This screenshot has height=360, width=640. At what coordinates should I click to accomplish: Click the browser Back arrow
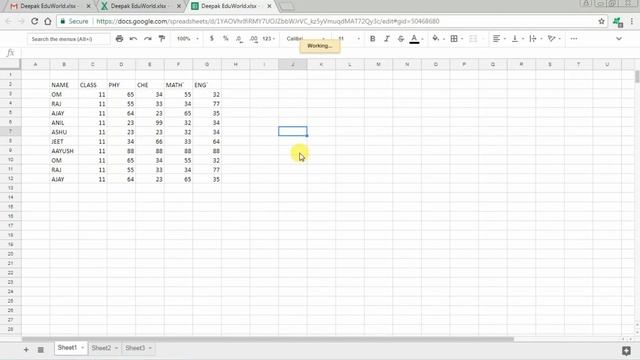[9, 21]
